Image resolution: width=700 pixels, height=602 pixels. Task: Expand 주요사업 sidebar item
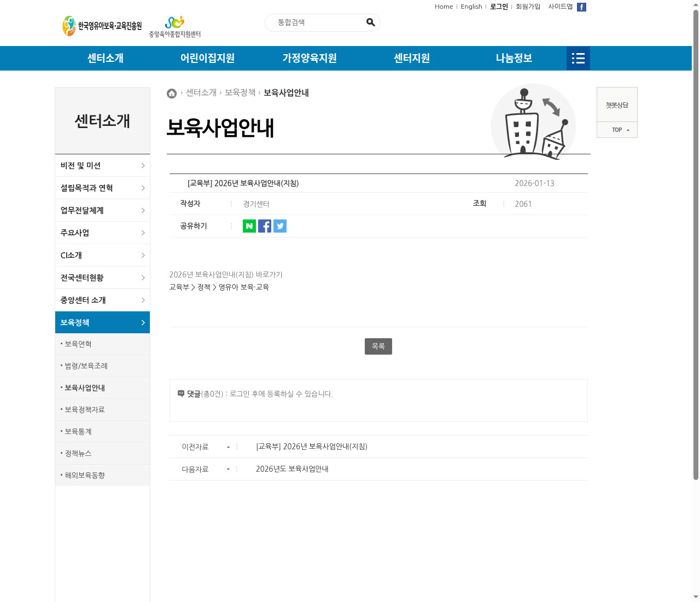pos(102,233)
